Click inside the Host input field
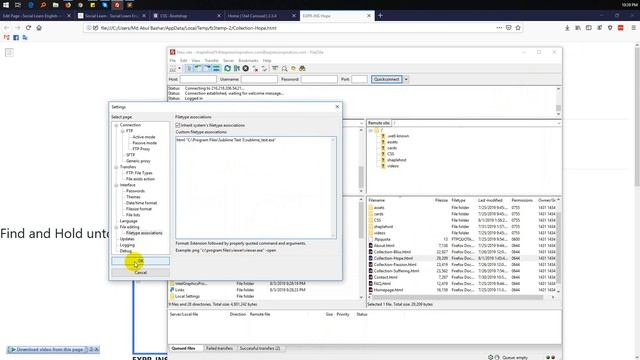The image size is (640, 360). [198, 79]
